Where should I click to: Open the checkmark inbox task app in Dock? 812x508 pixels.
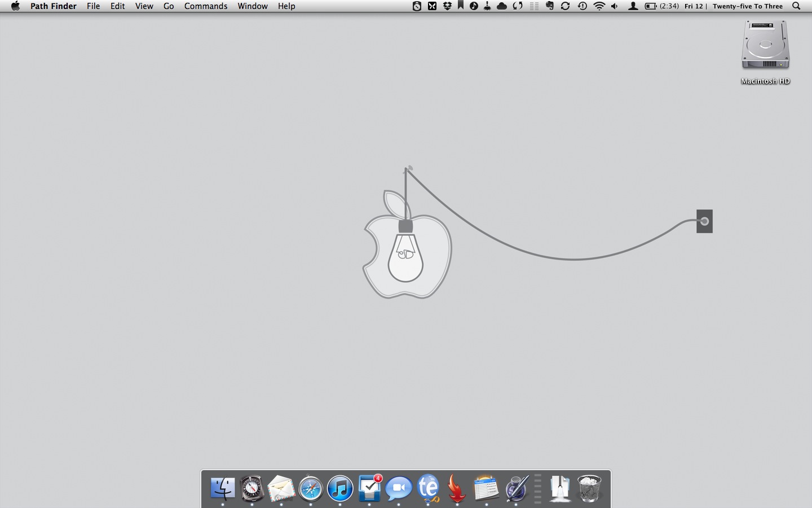(370, 488)
